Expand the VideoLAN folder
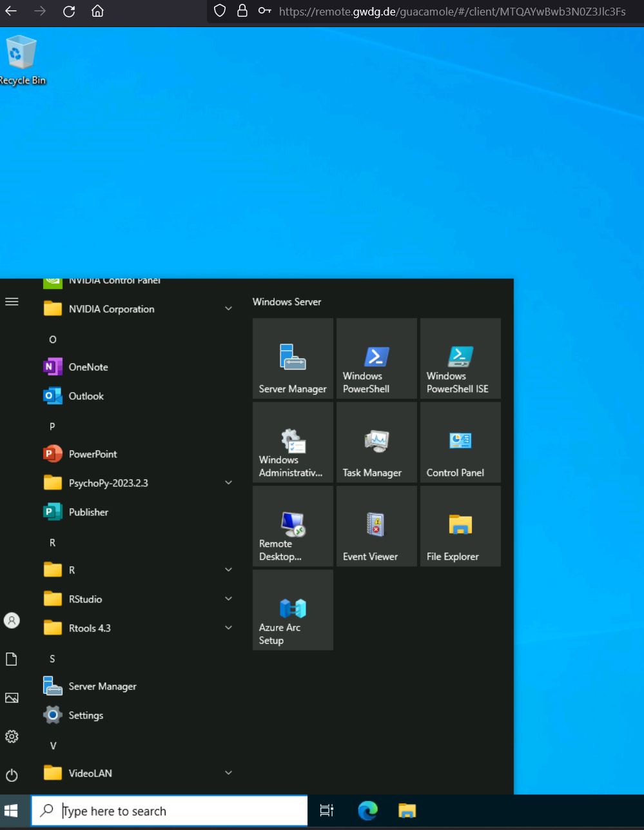Image resolution: width=644 pixels, height=830 pixels. click(139, 773)
